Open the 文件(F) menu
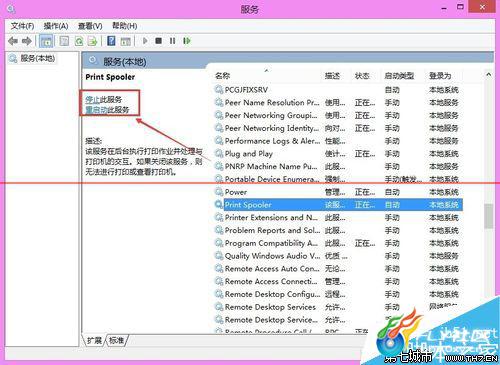 coord(22,26)
